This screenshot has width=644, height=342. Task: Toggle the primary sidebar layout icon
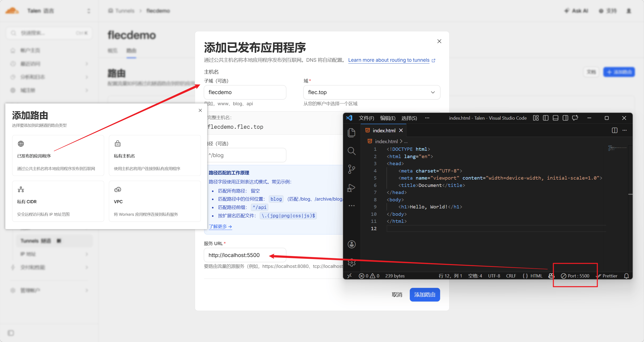point(546,118)
